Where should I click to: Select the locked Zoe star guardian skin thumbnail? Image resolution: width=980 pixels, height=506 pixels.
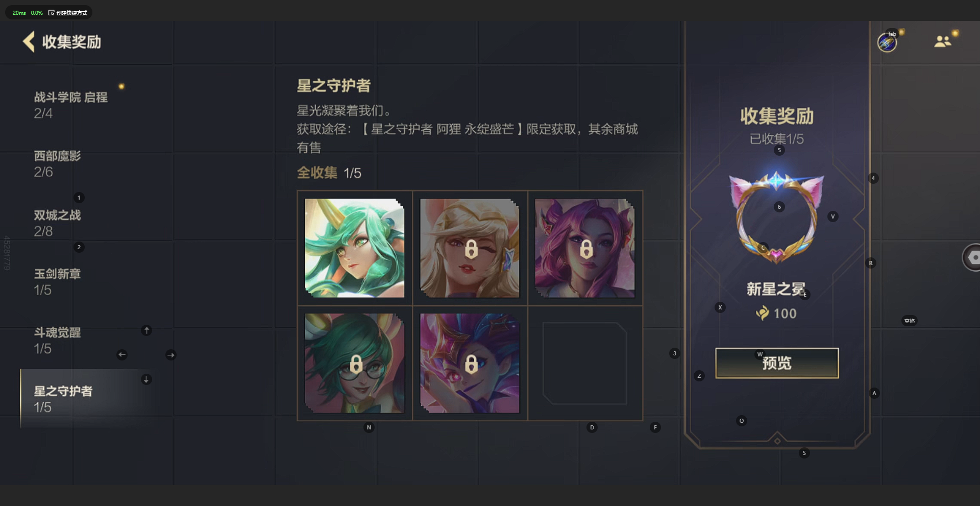470,363
